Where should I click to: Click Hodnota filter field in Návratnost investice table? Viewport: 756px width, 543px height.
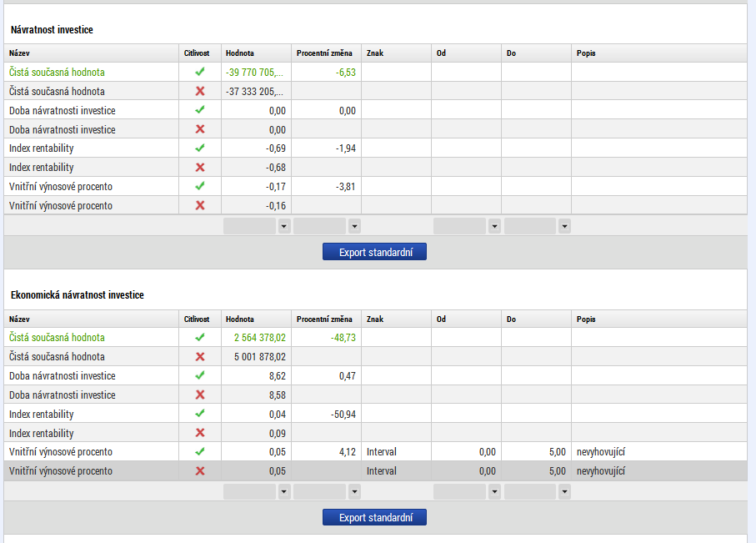click(x=250, y=226)
